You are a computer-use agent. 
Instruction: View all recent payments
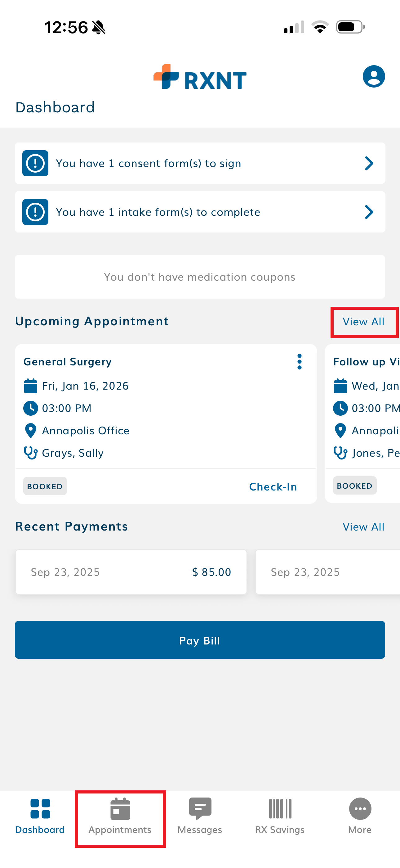(363, 527)
